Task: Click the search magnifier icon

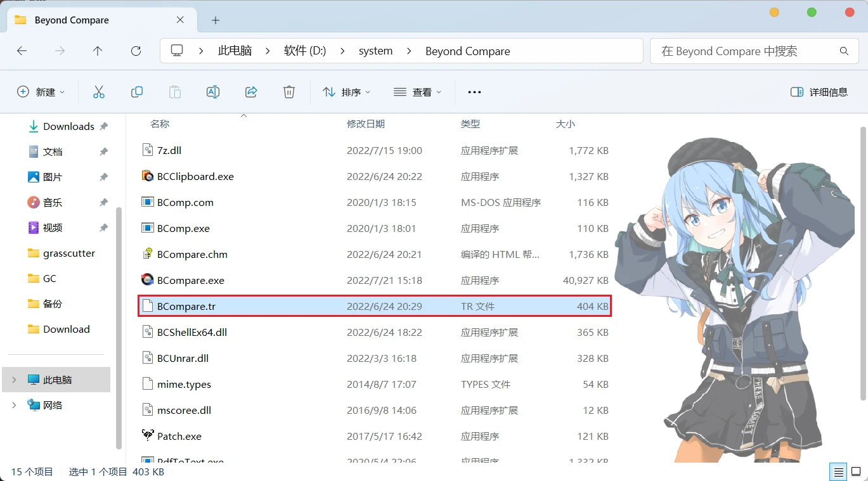Action: 844,51
